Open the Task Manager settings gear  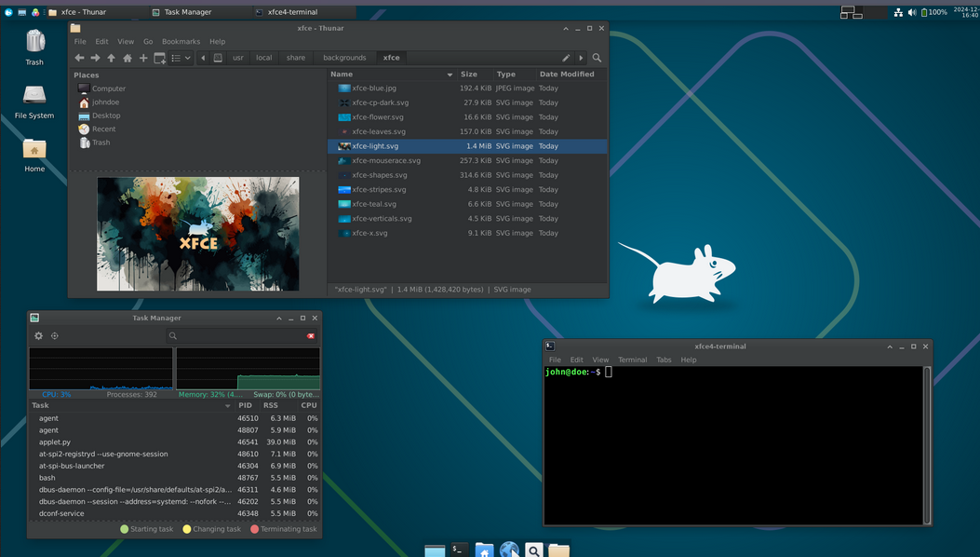(x=39, y=336)
